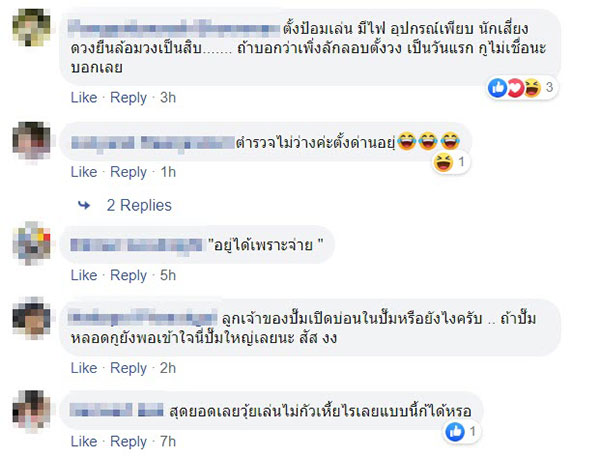Like the comment posted 7h ago
This screenshot has height=457, width=600.
click(84, 441)
